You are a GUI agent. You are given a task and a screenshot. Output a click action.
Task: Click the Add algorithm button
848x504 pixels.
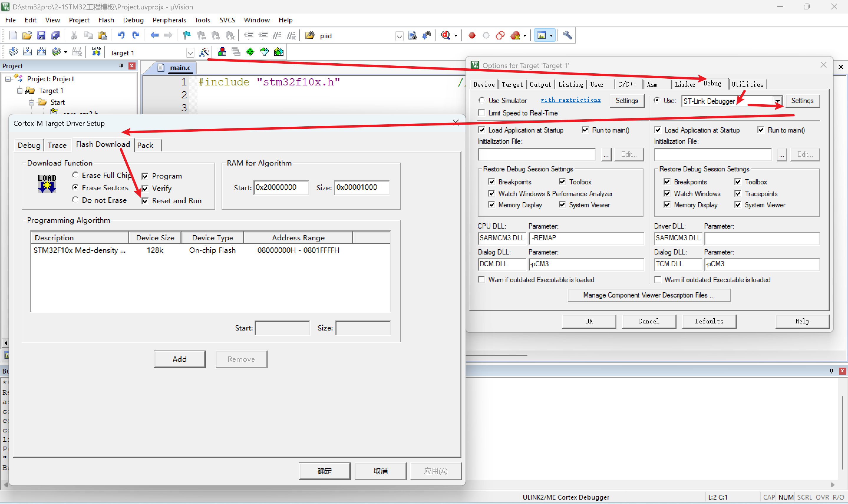[179, 359]
